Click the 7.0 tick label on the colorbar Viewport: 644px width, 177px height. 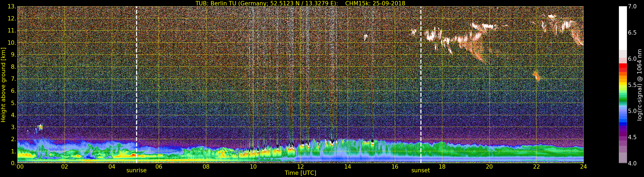(x=632, y=6)
